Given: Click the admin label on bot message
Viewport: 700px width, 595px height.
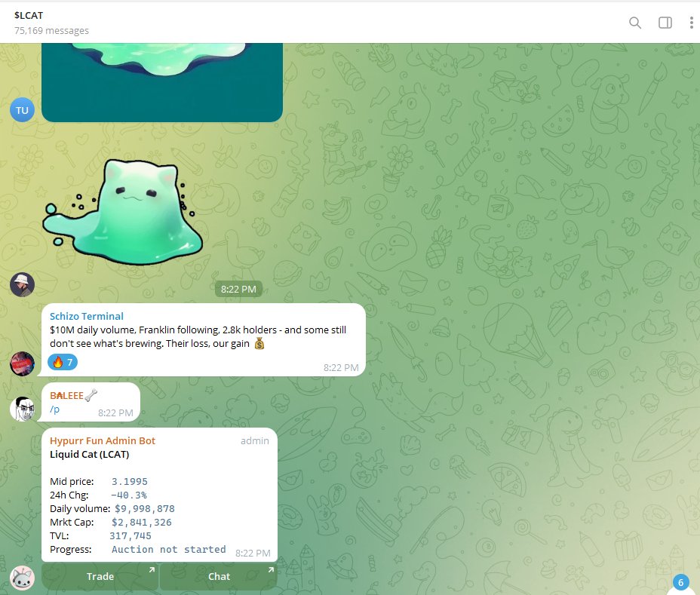Looking at the screenshot, I should click(255, 441).
